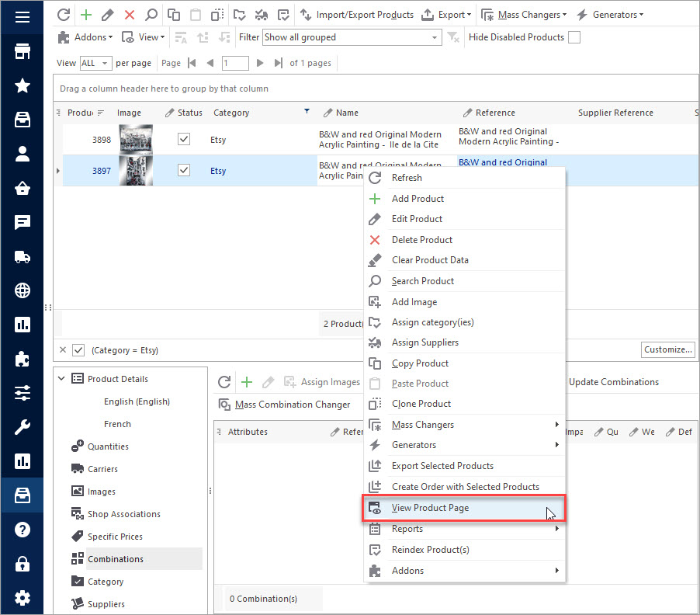Remove the Category filter with X
The height and width of the screenshot is (615, 700).
click(63, 349)
